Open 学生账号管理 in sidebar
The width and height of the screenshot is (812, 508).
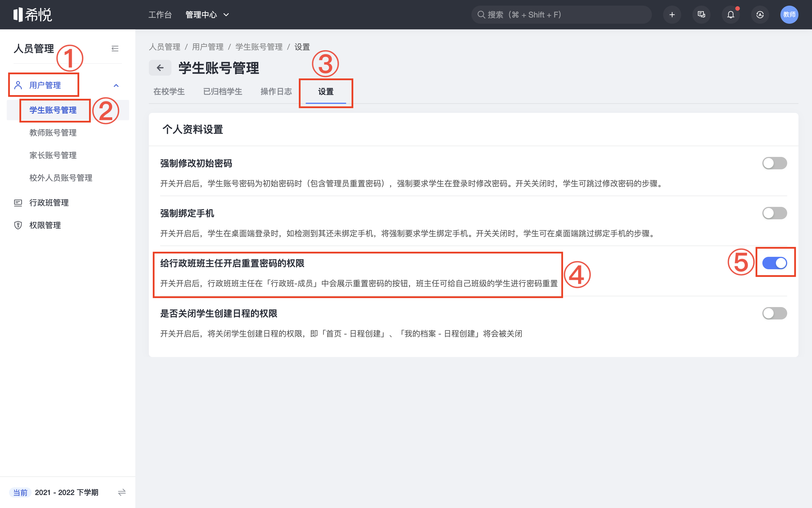(x=53, y=110)
